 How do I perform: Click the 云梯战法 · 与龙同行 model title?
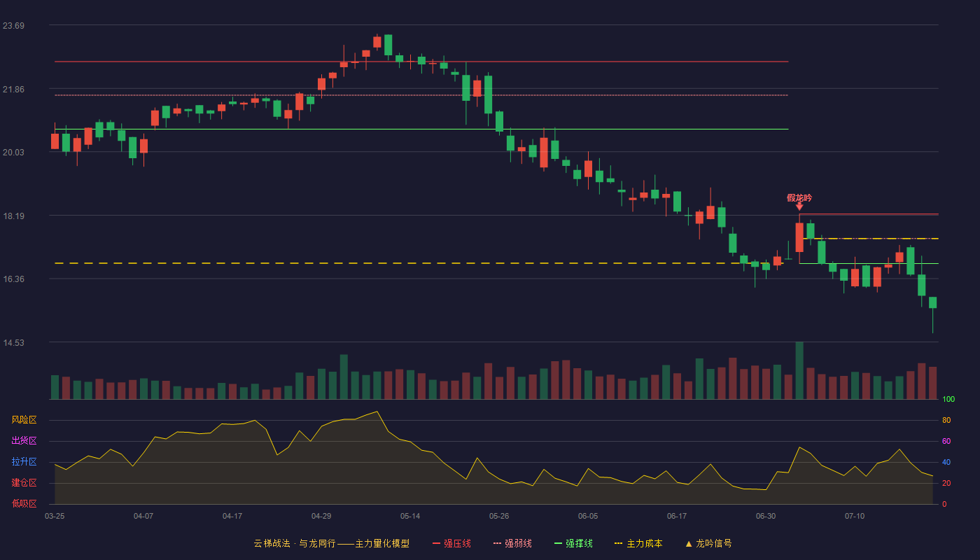pyautogui.click(x=331, y=543)
